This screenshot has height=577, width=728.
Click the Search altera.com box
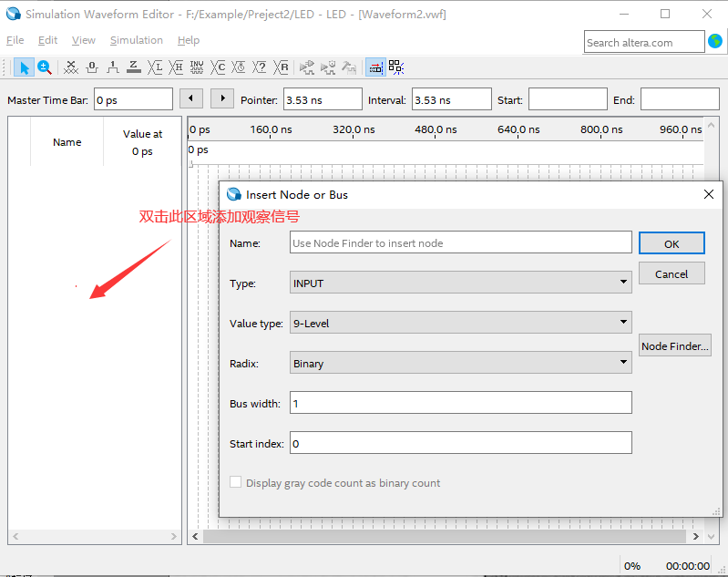[644, 42]
